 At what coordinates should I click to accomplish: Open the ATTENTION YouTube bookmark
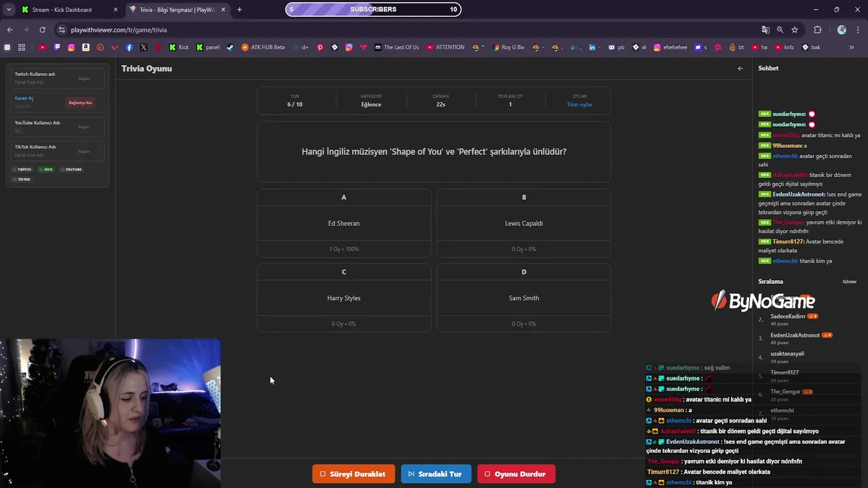(446, 47)
